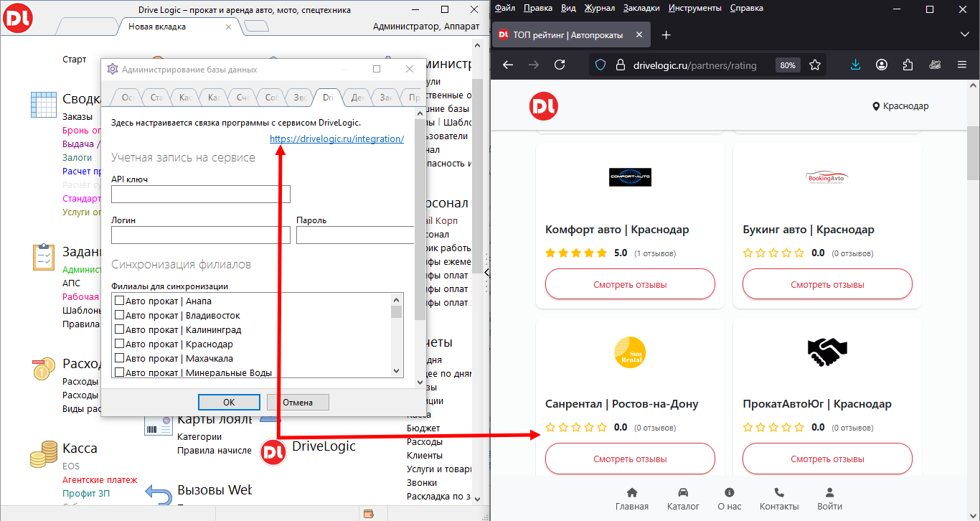
Task: Click Отмена in the administration dialog
Action: tap(298, 403)
